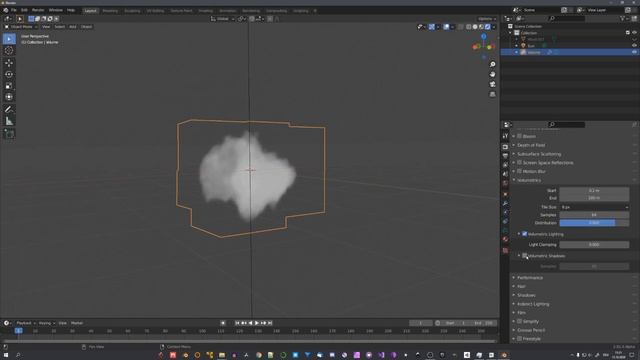Viewport: 640px width, 360px height.
Task: Switch to Rendered viewport shading
Action: point(488,27)
